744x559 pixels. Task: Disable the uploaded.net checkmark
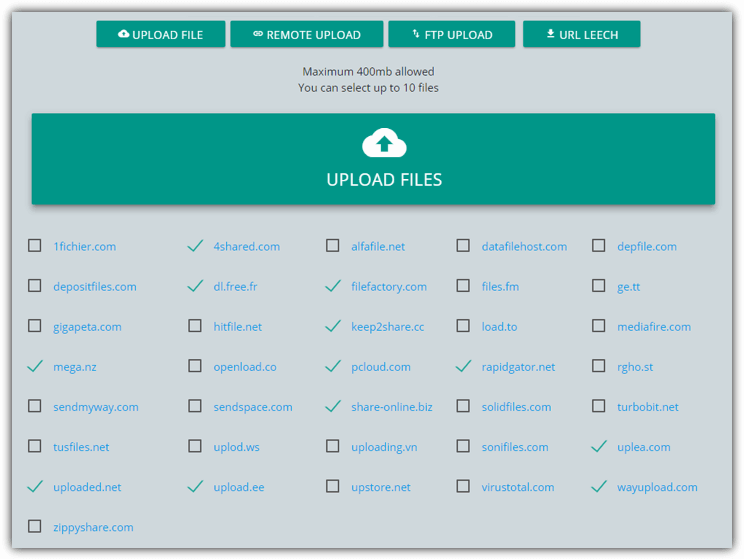35,486
